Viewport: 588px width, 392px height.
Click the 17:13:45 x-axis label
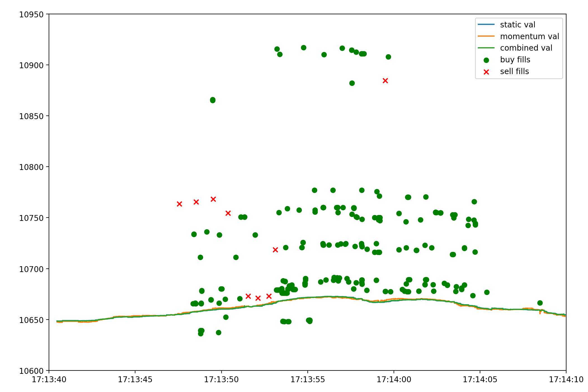(x=135, y=379)
